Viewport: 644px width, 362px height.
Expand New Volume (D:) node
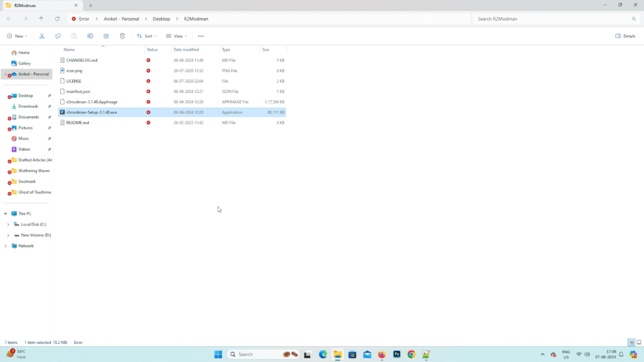(x=8, y=235)
